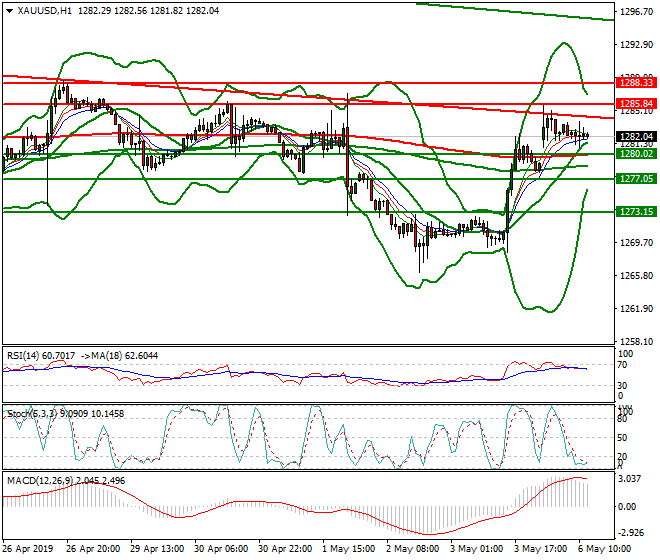Click the 1269.70 price scale value
Screen dimensions: 660x560
(x=636, y=243)
